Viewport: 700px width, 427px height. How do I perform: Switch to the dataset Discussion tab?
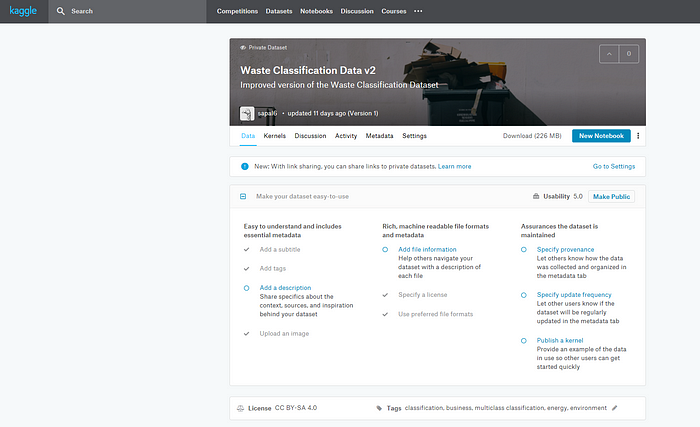click(310, 136)
